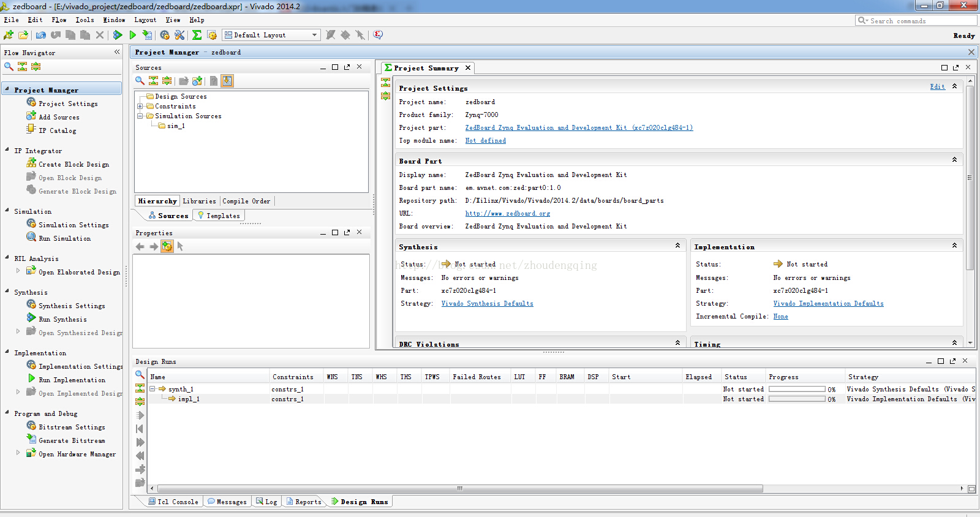Click the highlighted view icon in Sources toolbar

click(x=227, y=80)
